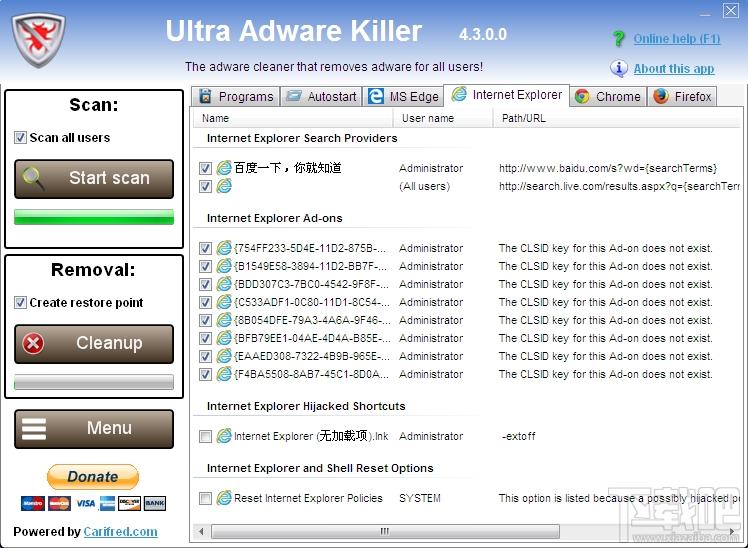Uncheck the {B1549E58 add-on checkbox
The height and width of the screenshot is (548, 748).
205,267
